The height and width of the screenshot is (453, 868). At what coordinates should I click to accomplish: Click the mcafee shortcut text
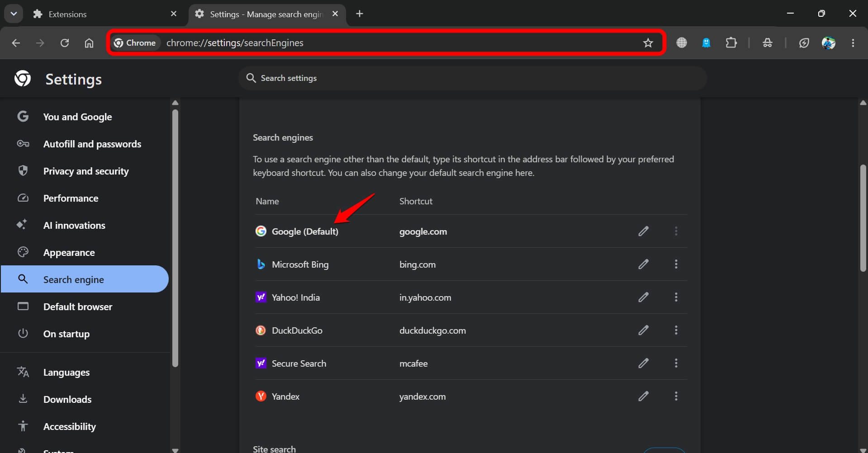coord(413,363)
